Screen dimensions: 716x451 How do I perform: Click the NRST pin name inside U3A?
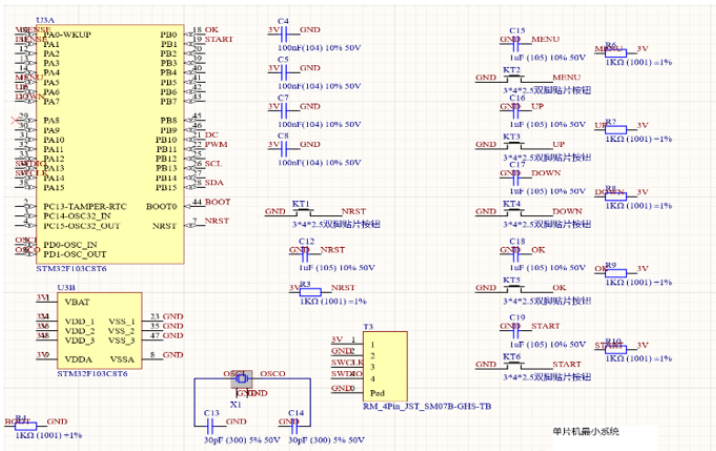(x=164, y=226)
